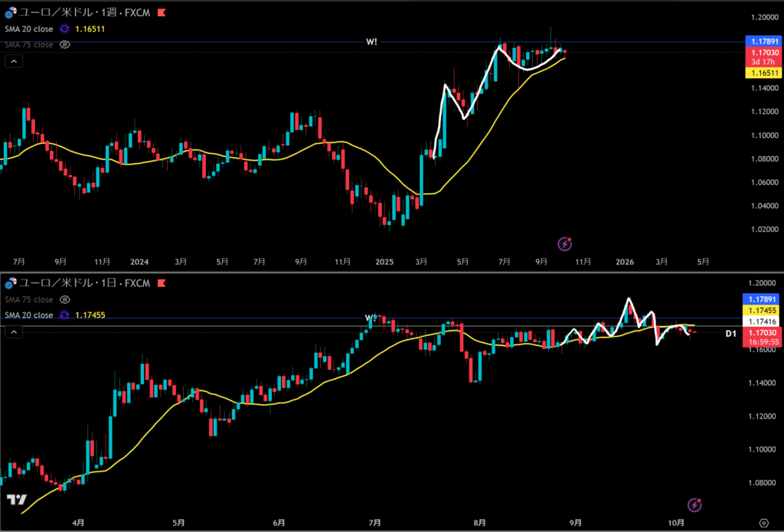Click the yellow 1.16511 SMA price label
Screen dimensions: 784x532
coord(762,73)
